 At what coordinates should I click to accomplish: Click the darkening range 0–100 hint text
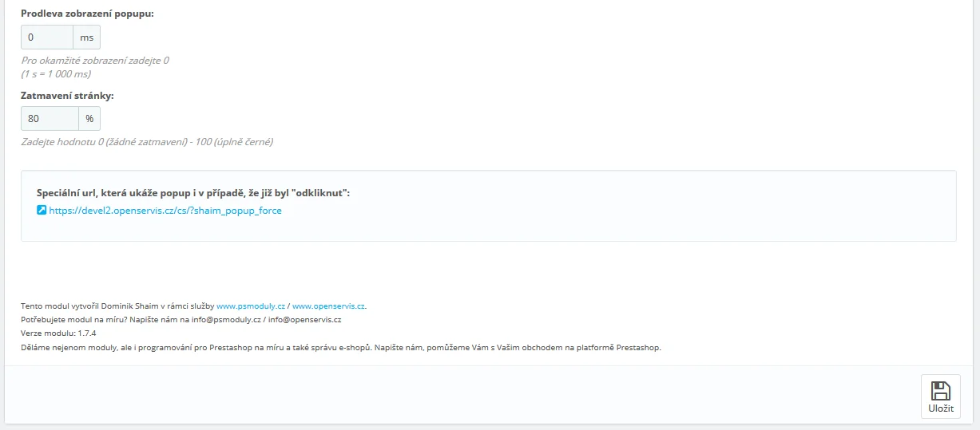click(x=147, y=142)
